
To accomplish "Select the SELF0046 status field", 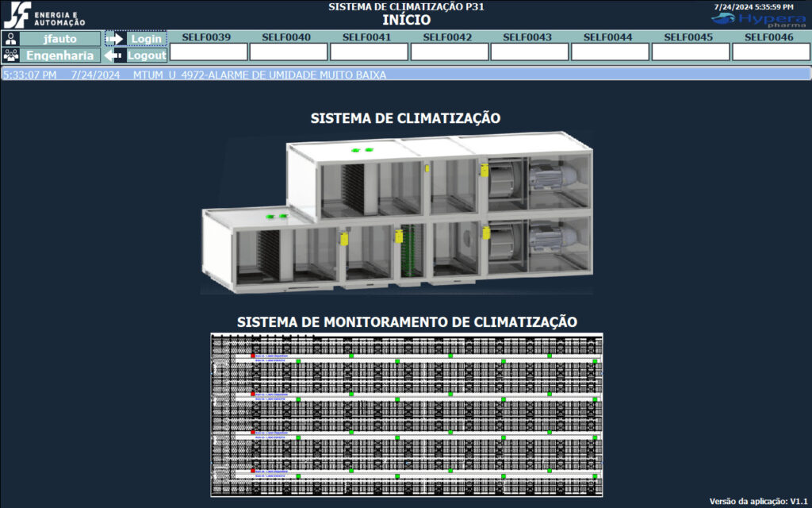I will [x=771, y=52].
